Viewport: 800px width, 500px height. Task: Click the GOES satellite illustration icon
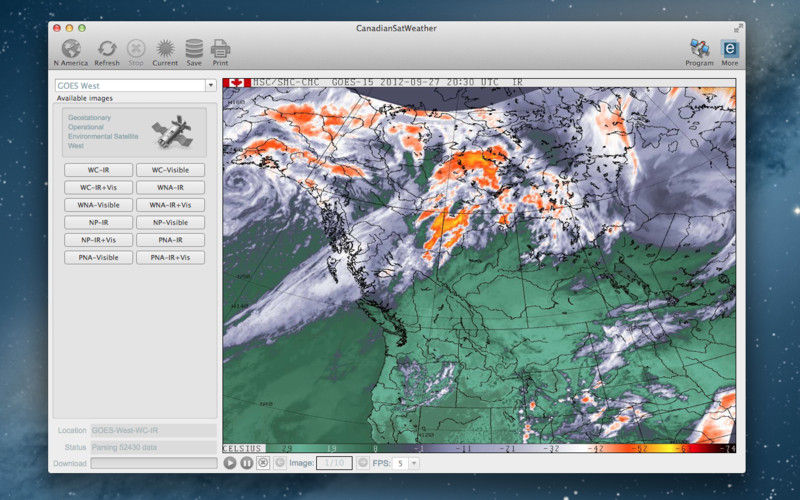pyautogui.click(x=172, y=132)
